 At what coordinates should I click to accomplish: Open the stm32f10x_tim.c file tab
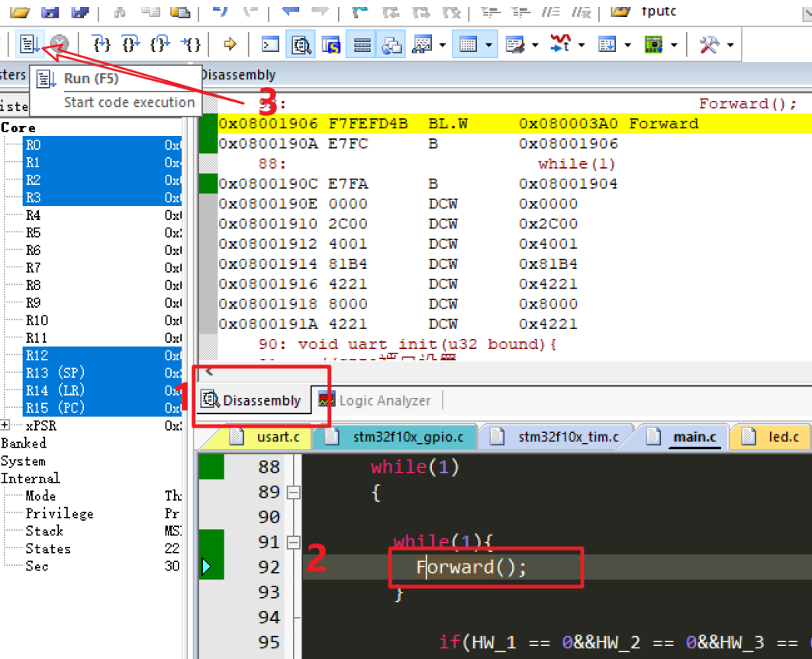coord(559,437)
